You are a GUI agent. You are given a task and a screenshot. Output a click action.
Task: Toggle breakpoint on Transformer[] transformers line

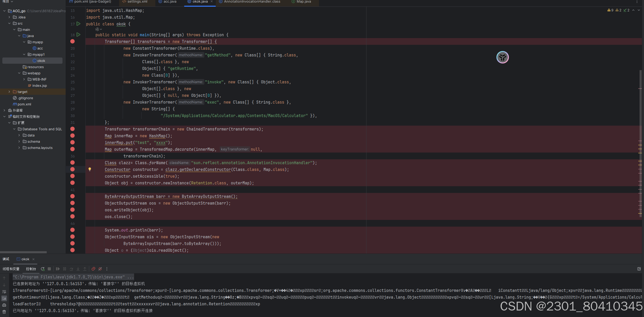click(x=73, y=41)
